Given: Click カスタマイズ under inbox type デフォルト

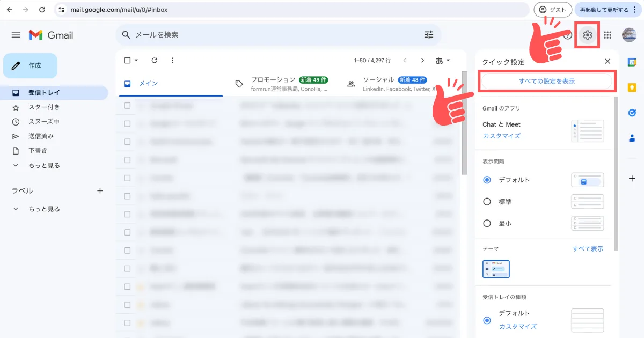Looking at the screenshot, I should tap(518, 326).
